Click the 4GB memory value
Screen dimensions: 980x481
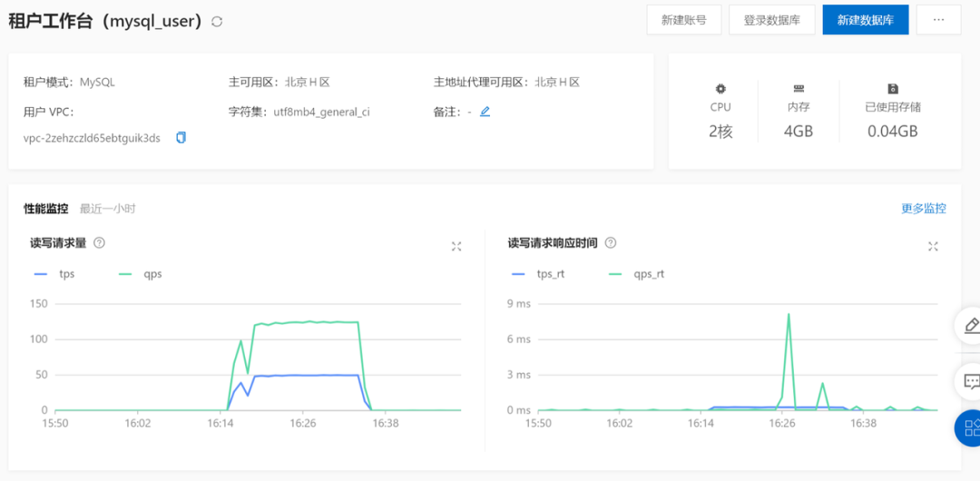click(x=799, y=132)
